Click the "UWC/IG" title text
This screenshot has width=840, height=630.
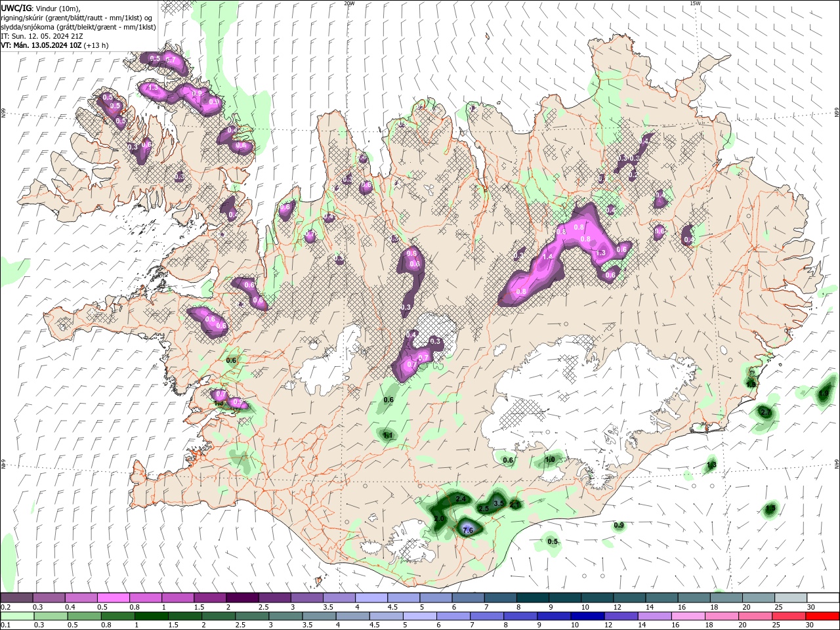point(16,7)
